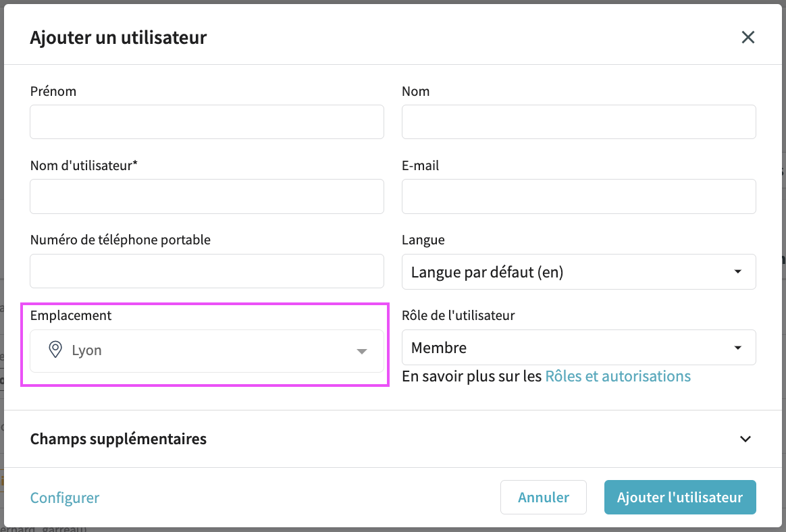
Task: Click the location pin icon beside Lyon
Action: click(x=55, y=350)
